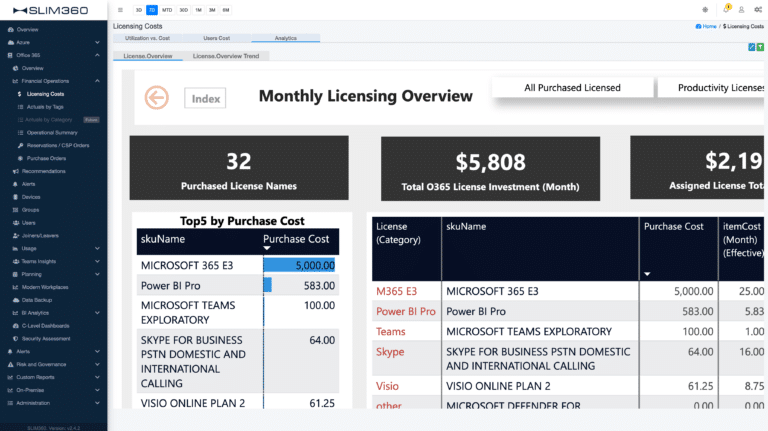Click the Index button

205,98
